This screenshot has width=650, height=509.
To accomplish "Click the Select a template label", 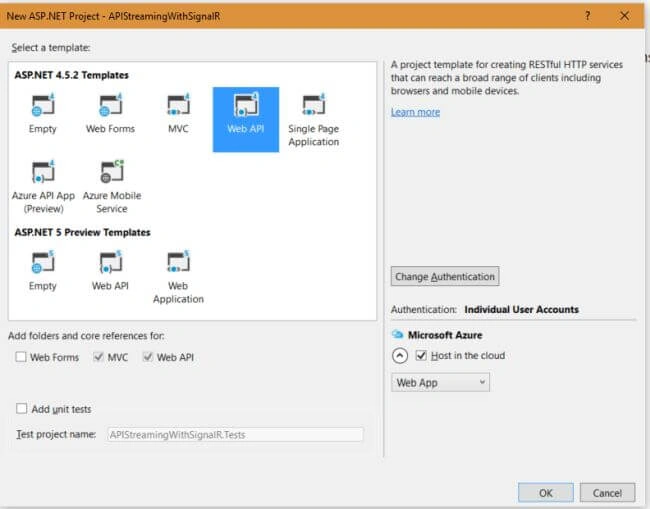I will tap(51, 48).
